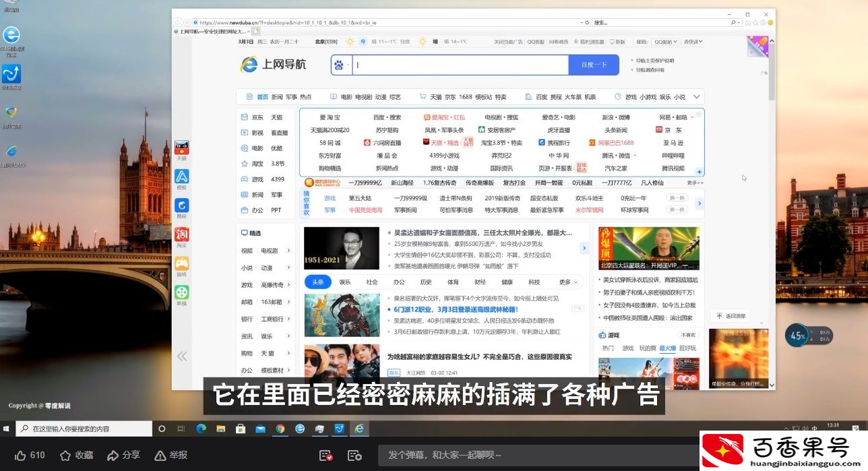This screenshot has width=868, height=471.
Task: Click the 收藏 star favorite icon
Action: (65, 456)
